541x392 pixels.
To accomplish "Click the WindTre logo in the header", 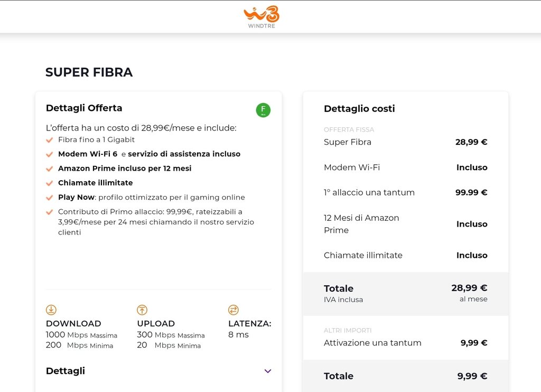I will [262, 16].
